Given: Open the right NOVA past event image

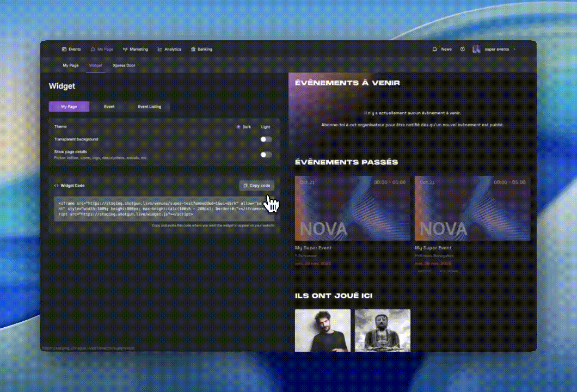Looking at the screenshot, I should (x=472, y=209).
